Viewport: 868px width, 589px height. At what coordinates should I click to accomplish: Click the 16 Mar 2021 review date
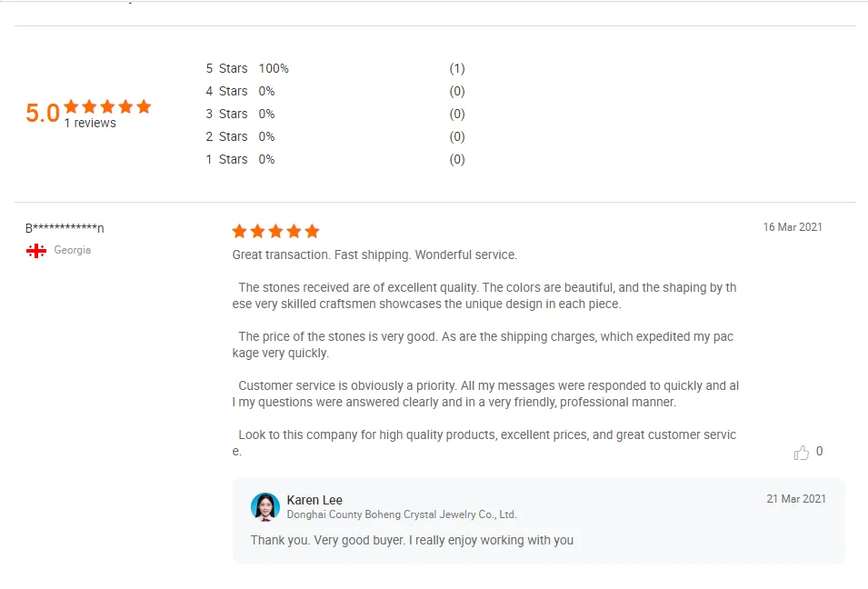793,227
